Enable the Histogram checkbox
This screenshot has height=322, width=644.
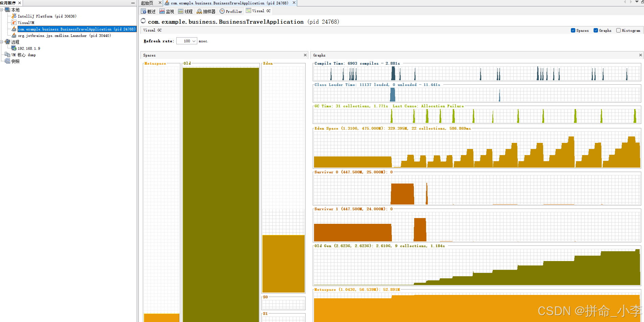(x=618, y=30)
